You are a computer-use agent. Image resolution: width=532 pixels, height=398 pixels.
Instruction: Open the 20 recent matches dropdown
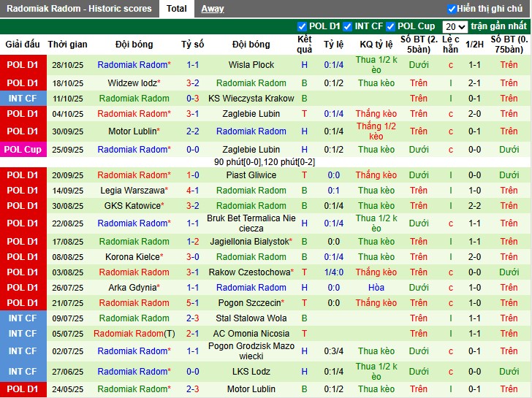454,26
